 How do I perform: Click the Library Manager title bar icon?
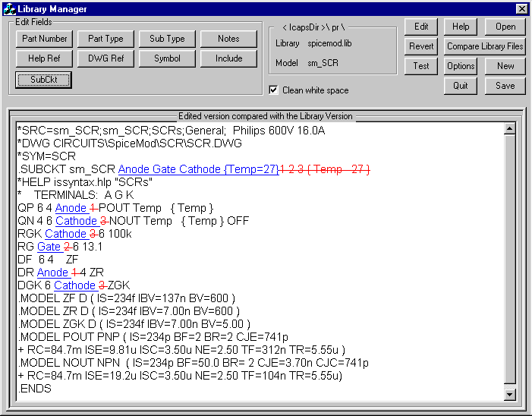pyautogui.click(x=9, y=9)
